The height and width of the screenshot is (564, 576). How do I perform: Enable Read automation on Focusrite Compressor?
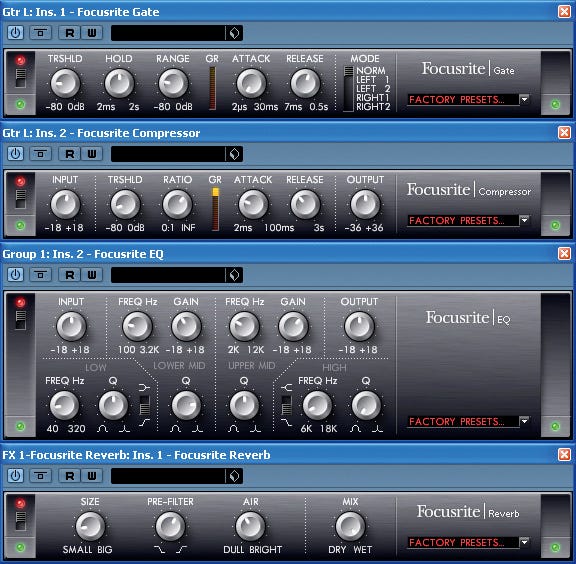tap(69, 154)
